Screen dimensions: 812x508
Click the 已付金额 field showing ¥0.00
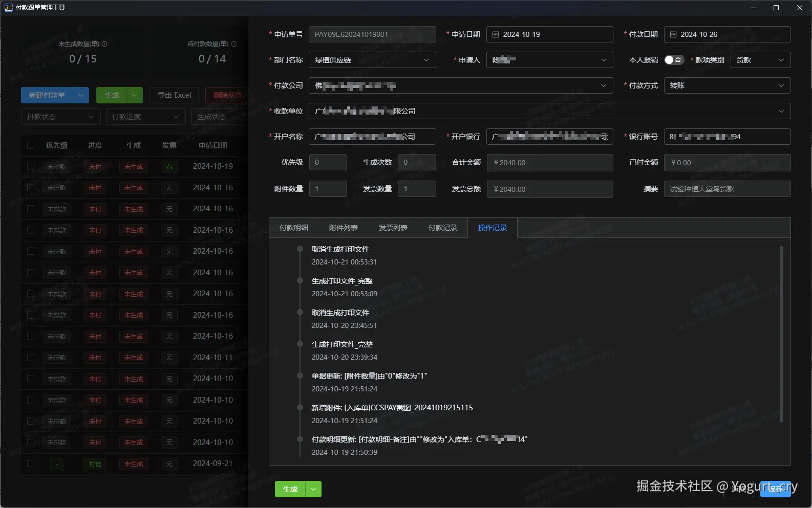[727, 162]
